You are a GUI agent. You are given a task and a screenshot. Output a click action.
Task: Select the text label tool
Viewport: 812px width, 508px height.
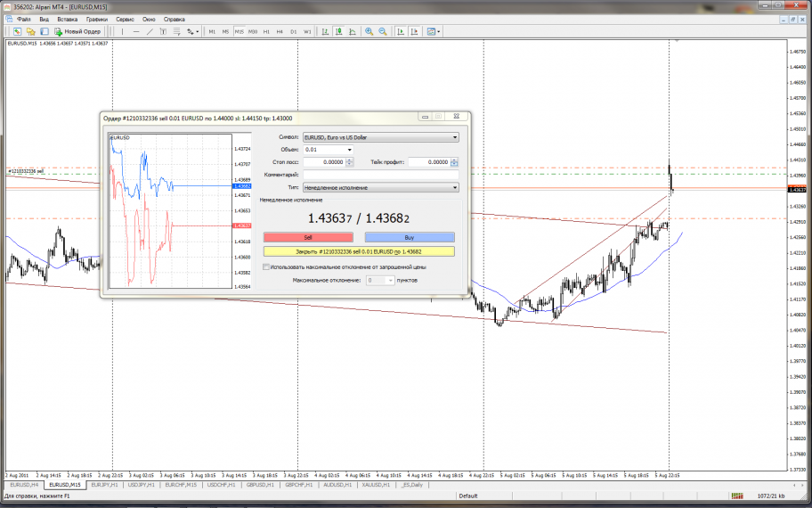pos(163,31)
